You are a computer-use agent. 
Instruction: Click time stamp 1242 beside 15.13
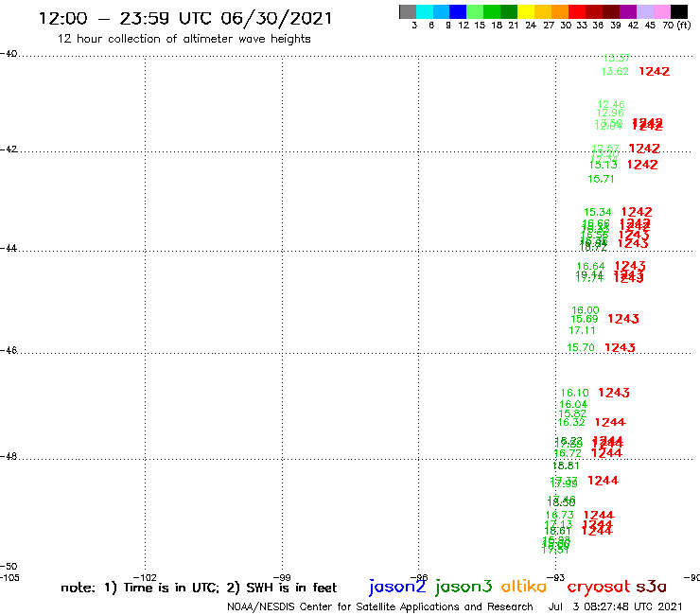(x=642, y=165)
